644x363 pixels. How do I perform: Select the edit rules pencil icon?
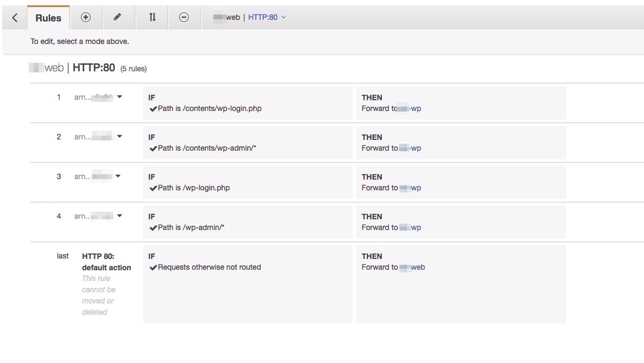point(117,17)
